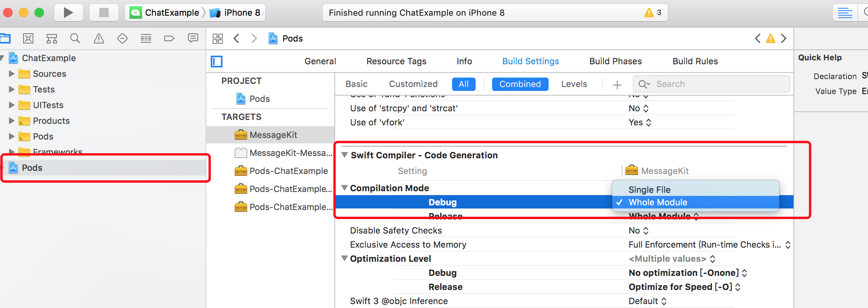This screenshot has height=308, width=868.
Task: Select the MessageKit target
Action: [x=271, y=135]
